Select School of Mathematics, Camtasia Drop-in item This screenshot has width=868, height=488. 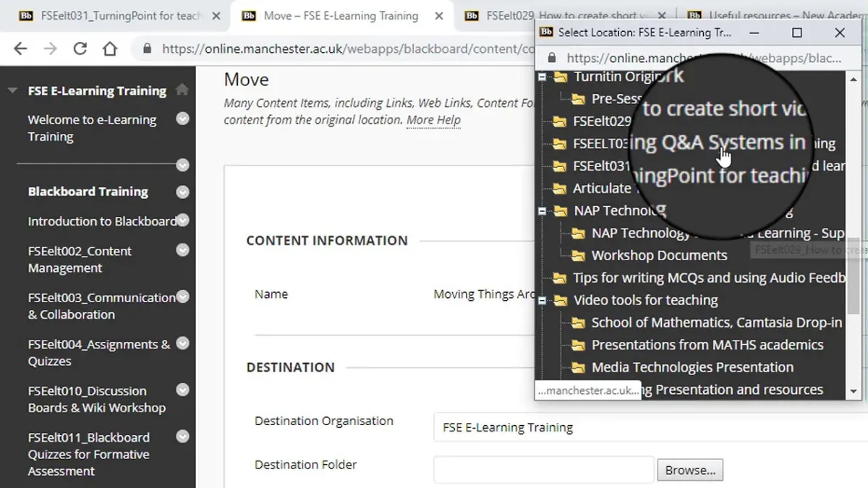(717, 322)
